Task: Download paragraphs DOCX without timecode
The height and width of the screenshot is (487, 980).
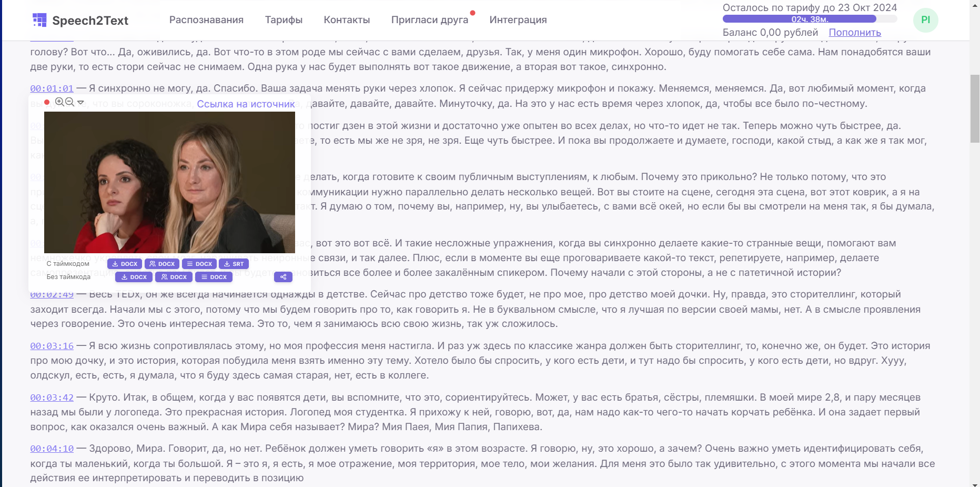Action: [214, 277]
